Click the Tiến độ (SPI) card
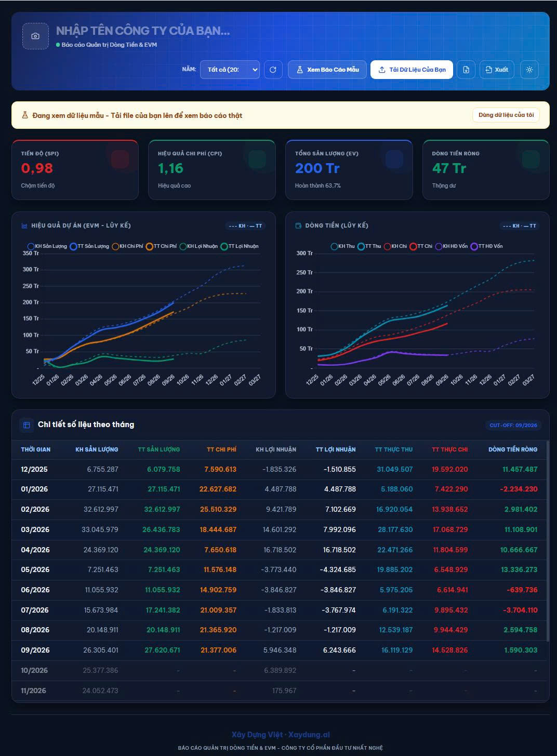This screenshot has width=557, height=756. (x=75, y=169)
